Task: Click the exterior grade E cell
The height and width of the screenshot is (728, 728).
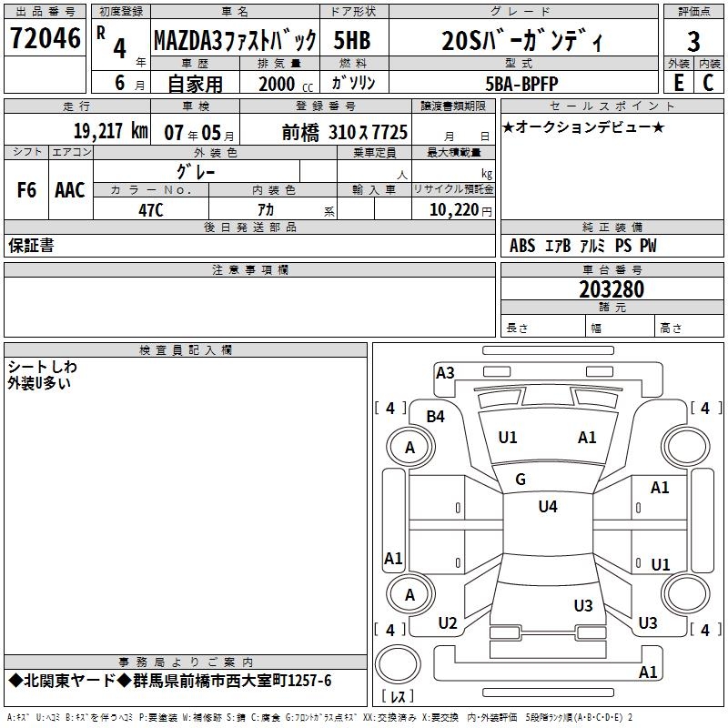Action: pyautogui.click(x=678, y=82)
